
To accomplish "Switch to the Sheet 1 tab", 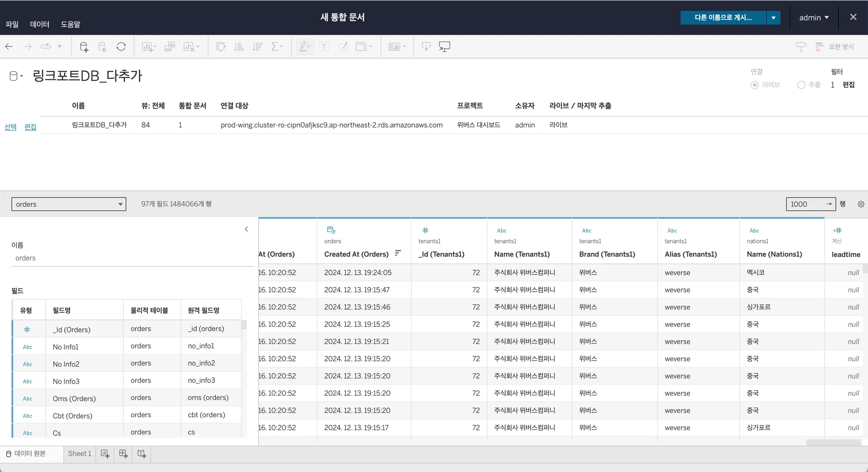I will (x=80, y=454).
